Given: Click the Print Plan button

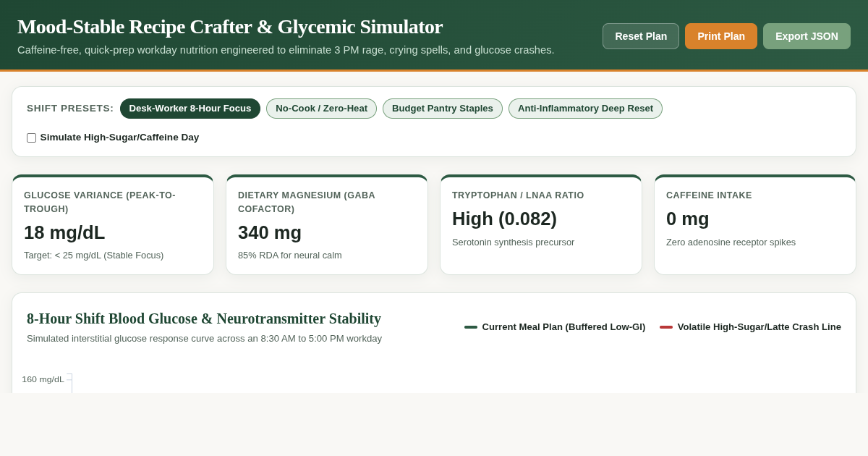Looking at the screenshot, I should click(721, 36).
